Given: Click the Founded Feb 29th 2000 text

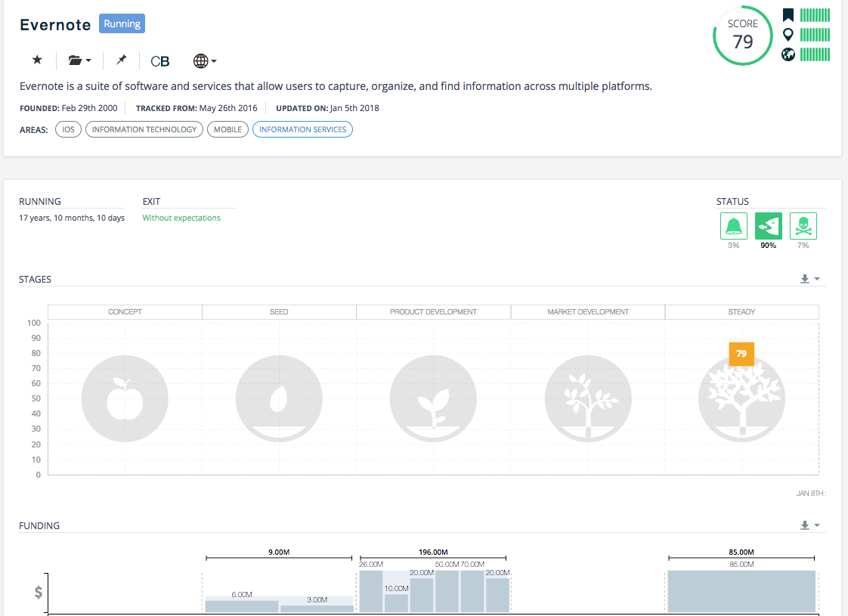Looking at the screenshot, I should tap(69, 108).
